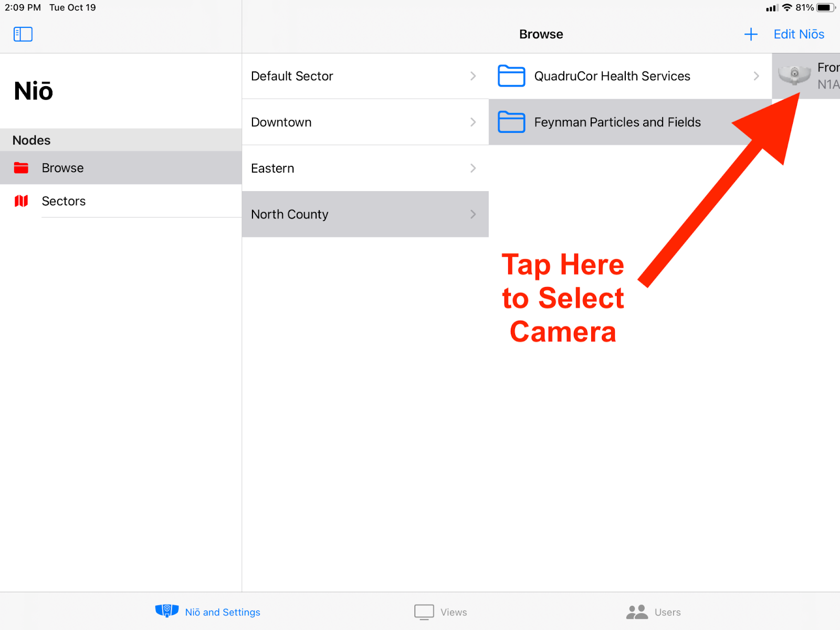840x630 pixels.
Task: Tap the QuadruCor Health Services folder icon
Action: click(511, 76)
